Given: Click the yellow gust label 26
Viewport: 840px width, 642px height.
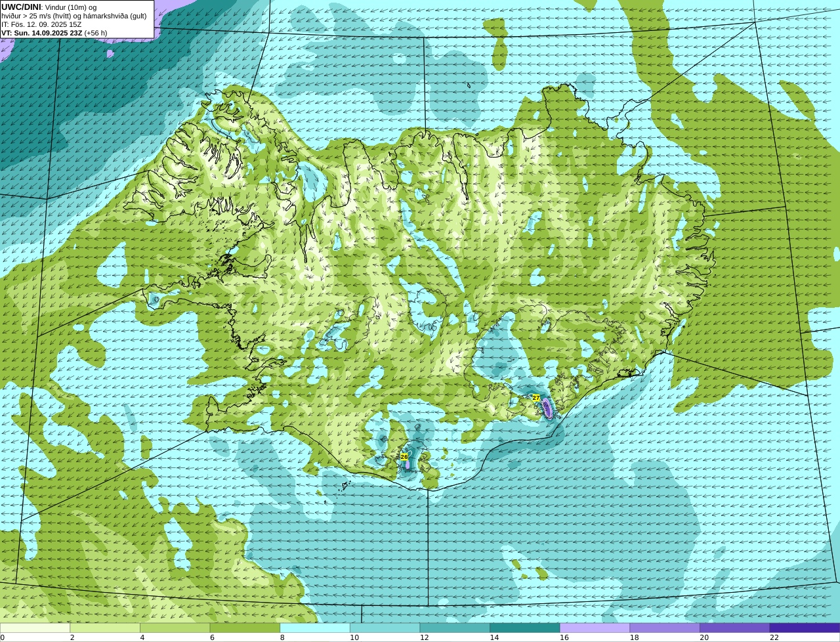Looking at the screenshot, I should (404, 456).
